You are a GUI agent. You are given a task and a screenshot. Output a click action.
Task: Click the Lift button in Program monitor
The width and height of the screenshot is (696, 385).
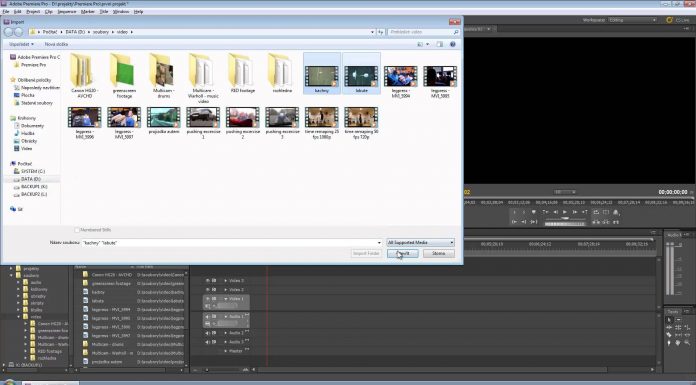[596, 222]
